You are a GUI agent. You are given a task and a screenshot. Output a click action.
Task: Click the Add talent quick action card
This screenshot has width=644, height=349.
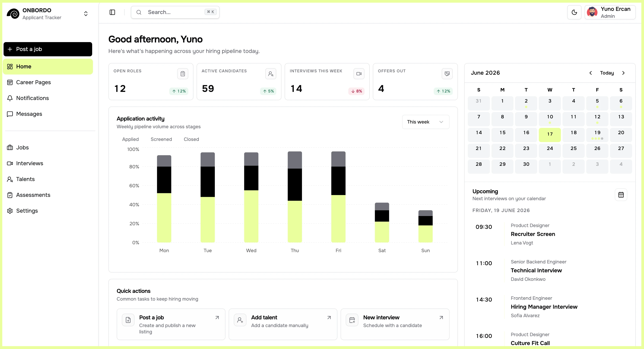click(x=283, y=324)
